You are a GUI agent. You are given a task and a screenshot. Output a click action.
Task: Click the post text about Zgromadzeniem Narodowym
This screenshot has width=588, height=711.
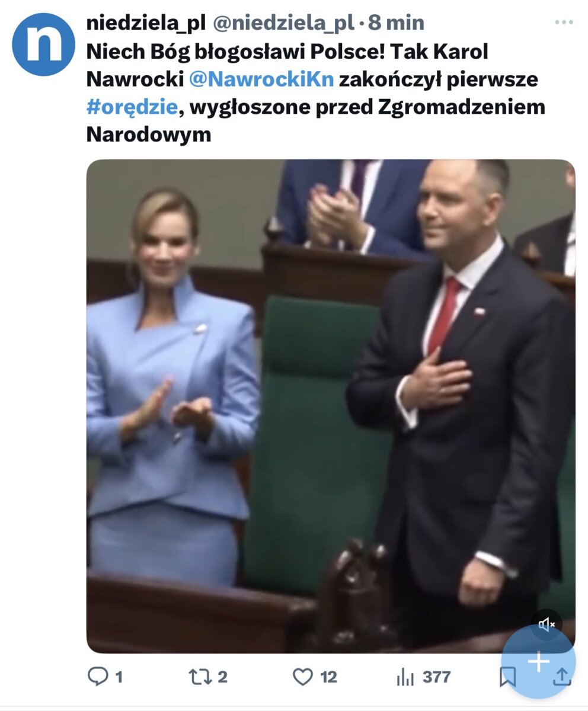pyautogui.click(x=315, y=92)
